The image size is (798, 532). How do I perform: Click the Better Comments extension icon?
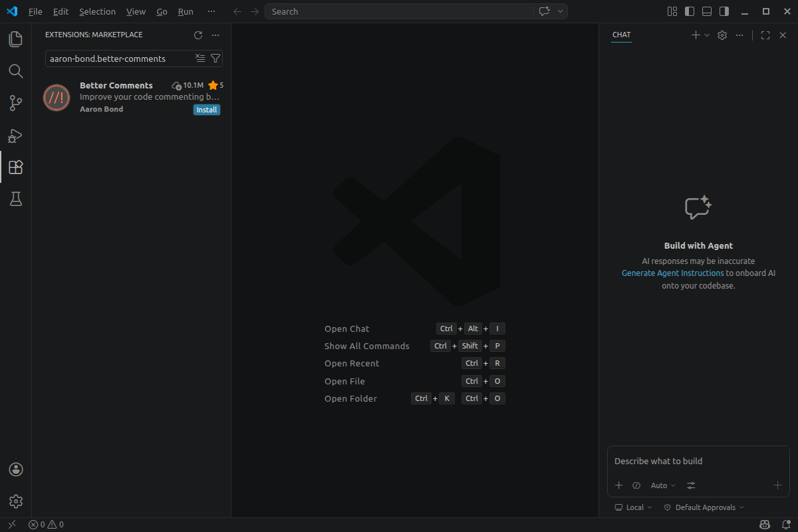pyautogui.click(x=57, y=98)
